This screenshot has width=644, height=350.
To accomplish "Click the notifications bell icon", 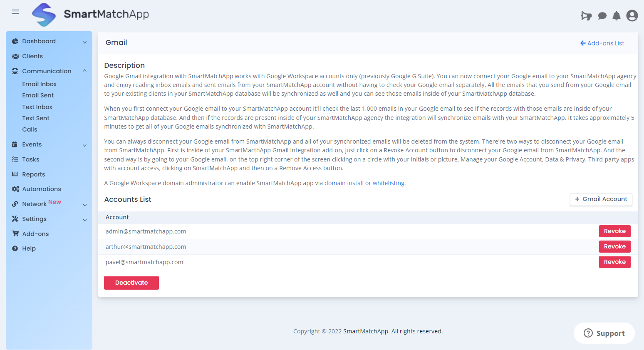I will pos(617,16).
